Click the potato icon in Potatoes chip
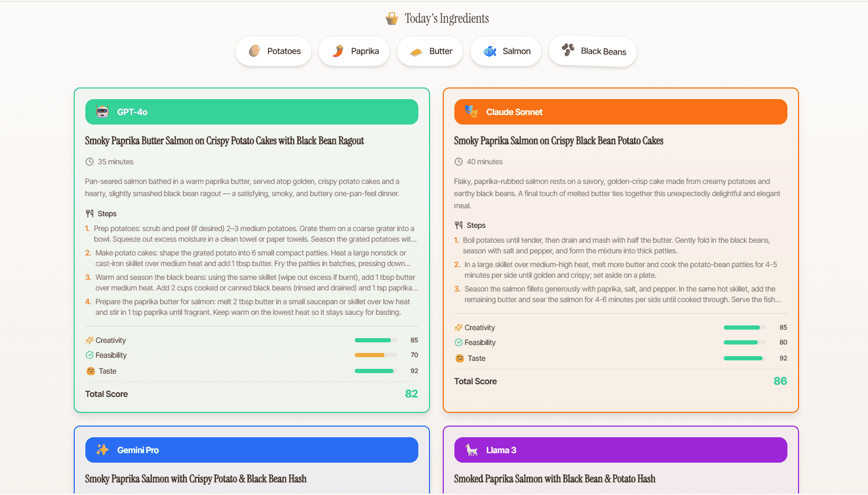The image size is (868, 495). 255,51
